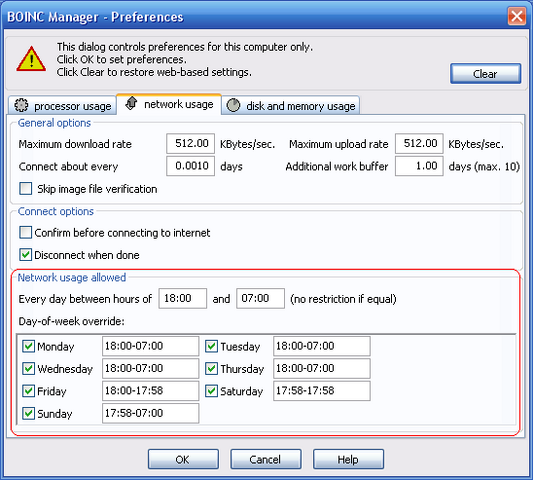Confirm preferences with OK
The image size is (534, 480).
(x=183, y=459)
